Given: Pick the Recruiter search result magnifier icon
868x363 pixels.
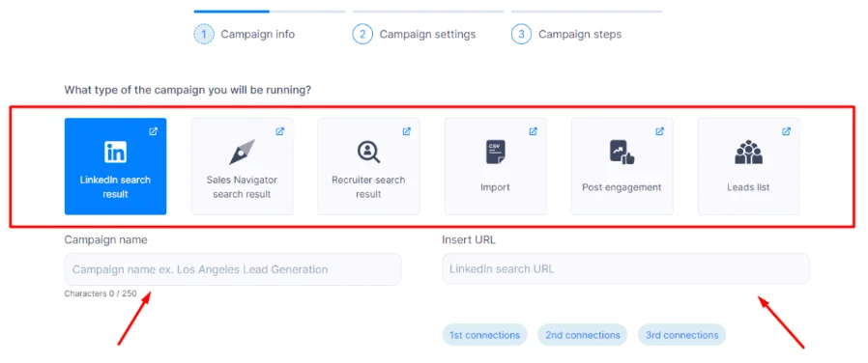Looking at the screenshot, I should pyautogui.click(x=368, y=152).
